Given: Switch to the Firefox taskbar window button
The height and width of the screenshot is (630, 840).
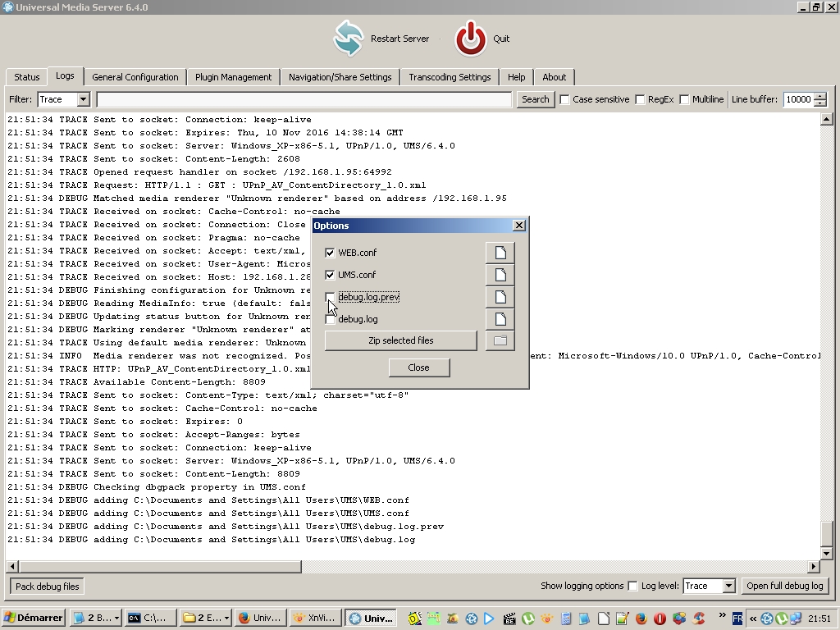Looking at the screenshot, I should click(x=260, y=618).
